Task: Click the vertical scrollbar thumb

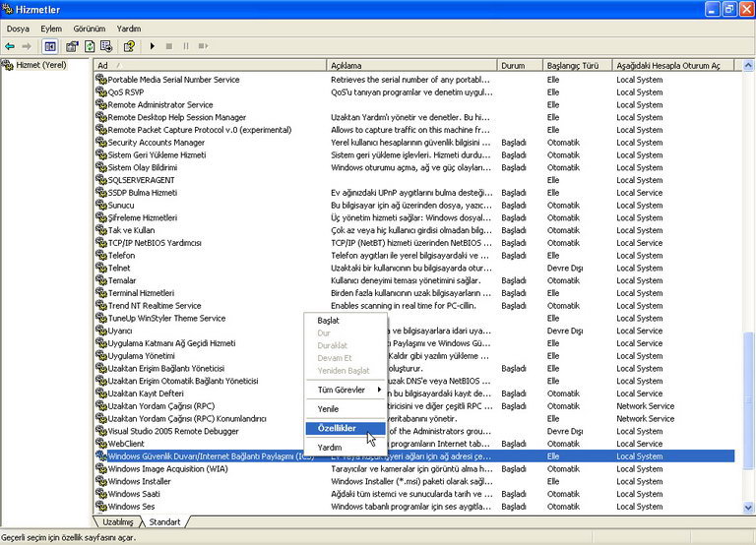Action: [x=748, y=400]
